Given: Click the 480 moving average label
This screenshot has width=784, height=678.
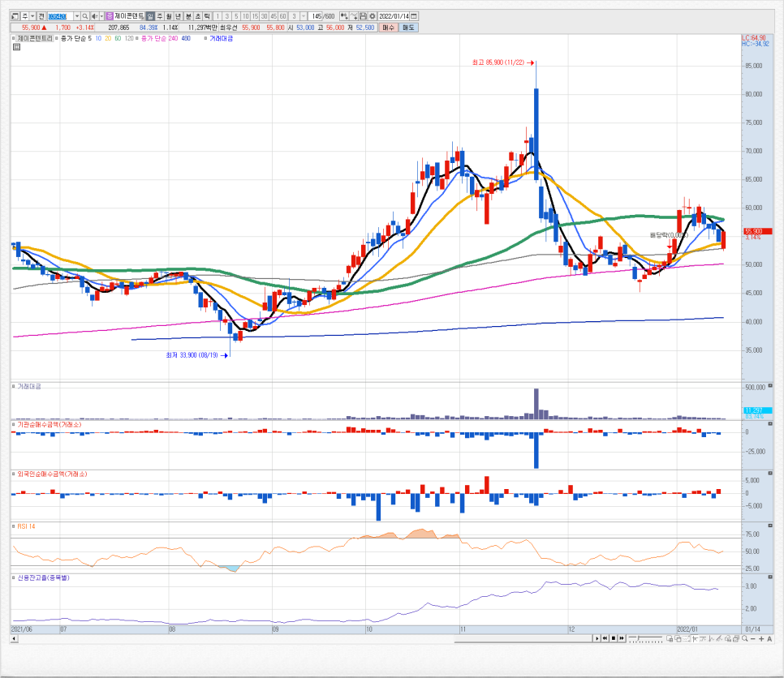Looking at the screenshot, I should [x=186, y=38].
